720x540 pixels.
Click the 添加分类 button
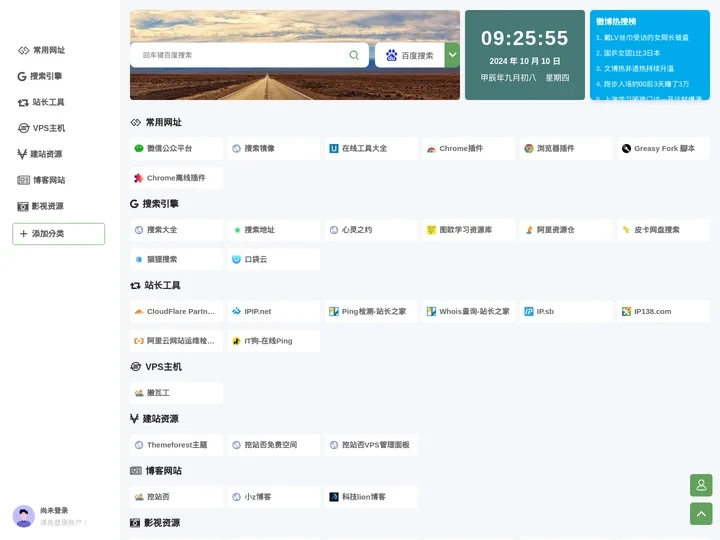pyautogui.click(x=58, y=234)
